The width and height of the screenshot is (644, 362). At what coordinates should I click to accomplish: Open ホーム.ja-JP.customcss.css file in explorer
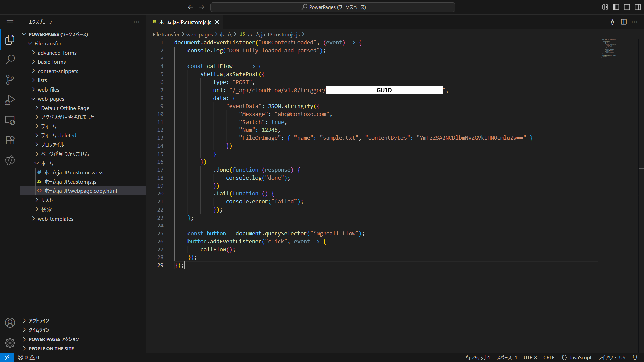coord(73,172)
